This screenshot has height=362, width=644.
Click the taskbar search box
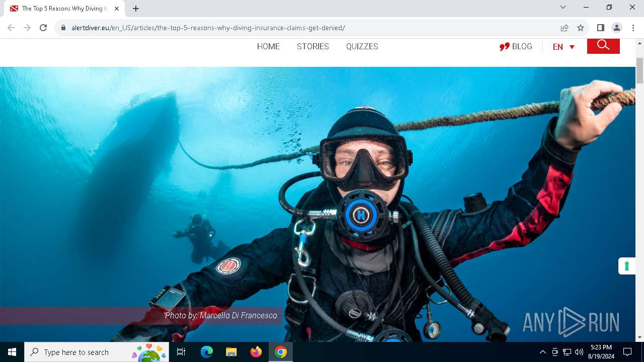[96, 352]
